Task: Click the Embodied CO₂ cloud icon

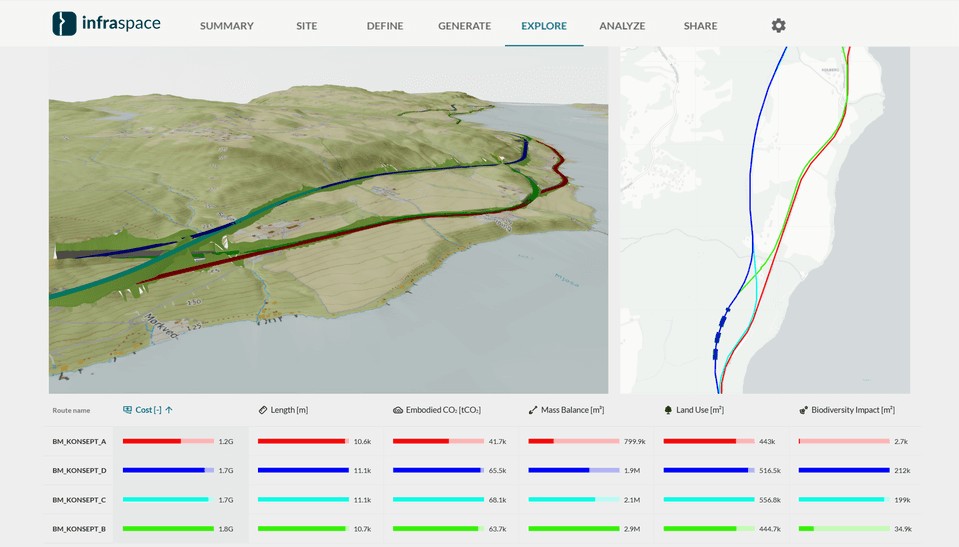Action: pos(398,410)
